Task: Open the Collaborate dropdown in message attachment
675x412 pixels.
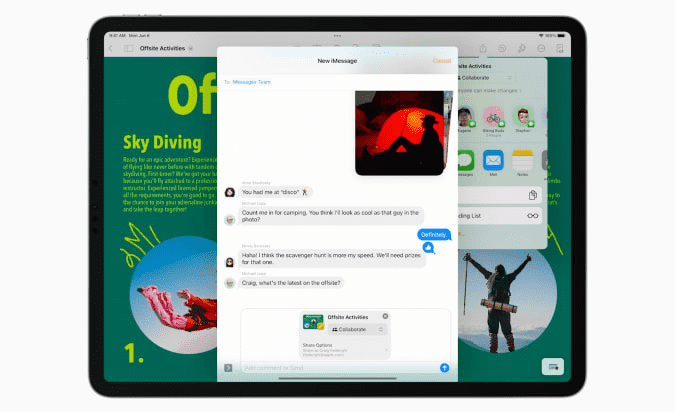Action: [358, 329]
